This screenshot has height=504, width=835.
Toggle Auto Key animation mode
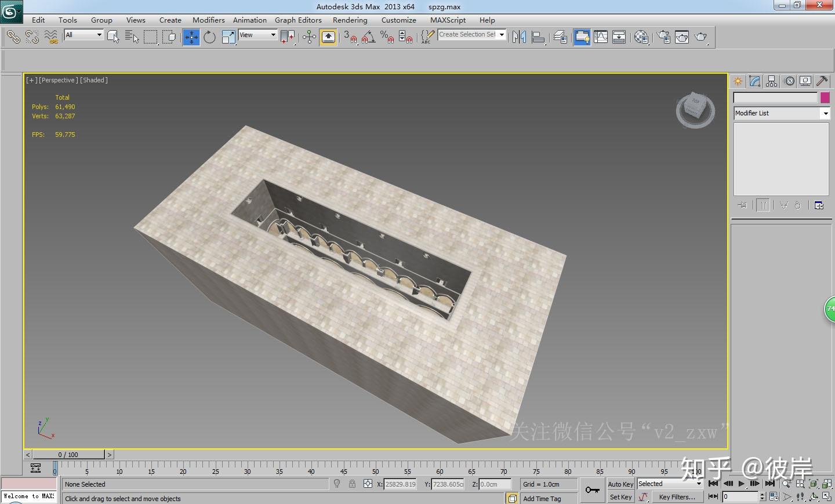tap(620, 484)
